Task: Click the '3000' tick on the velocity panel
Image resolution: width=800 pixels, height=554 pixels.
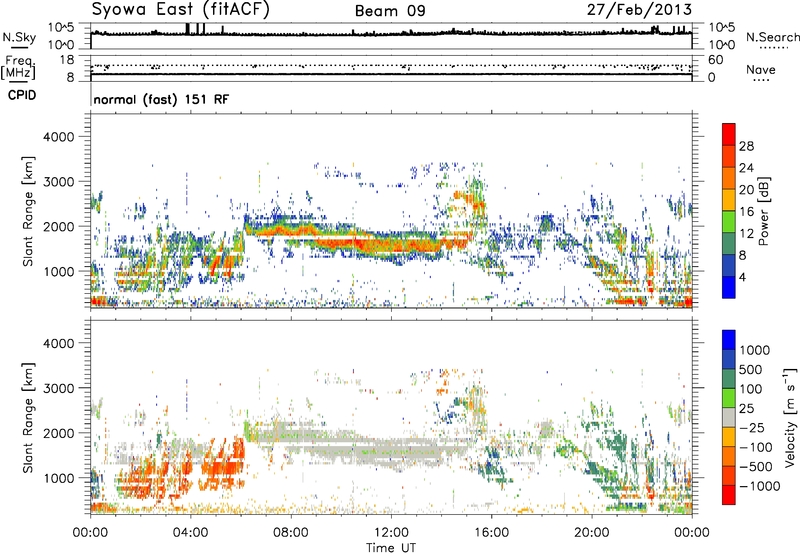Action: tap(58, 388)
